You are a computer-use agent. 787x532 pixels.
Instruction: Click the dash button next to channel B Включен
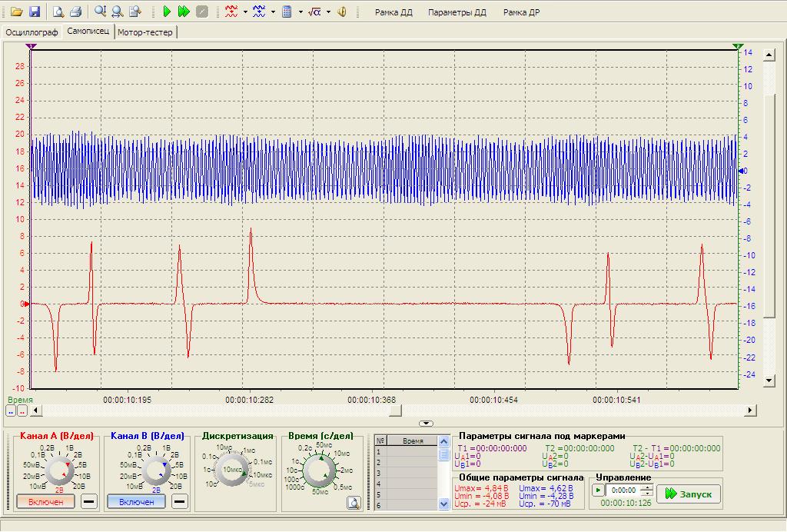tap(180, 501)
